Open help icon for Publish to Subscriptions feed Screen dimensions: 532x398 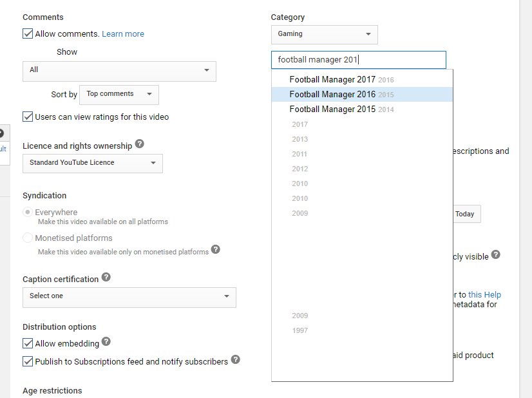[x=236, y=359]
